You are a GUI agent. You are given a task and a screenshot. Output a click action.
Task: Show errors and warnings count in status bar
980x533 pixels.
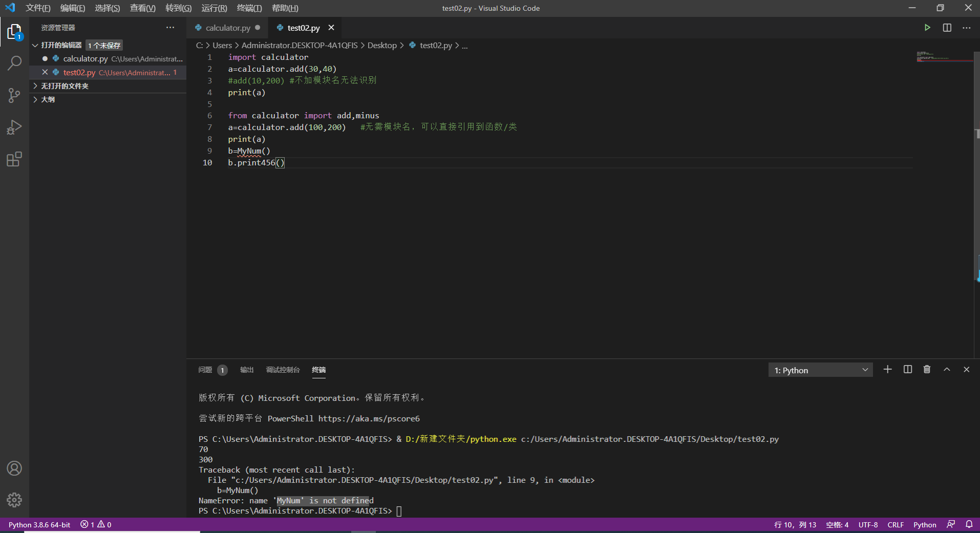point(96,525)
